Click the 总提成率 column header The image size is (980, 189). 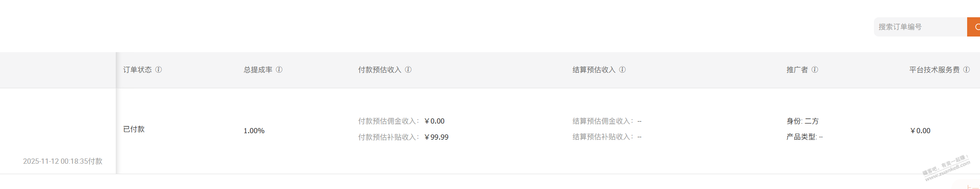point(258,70)
